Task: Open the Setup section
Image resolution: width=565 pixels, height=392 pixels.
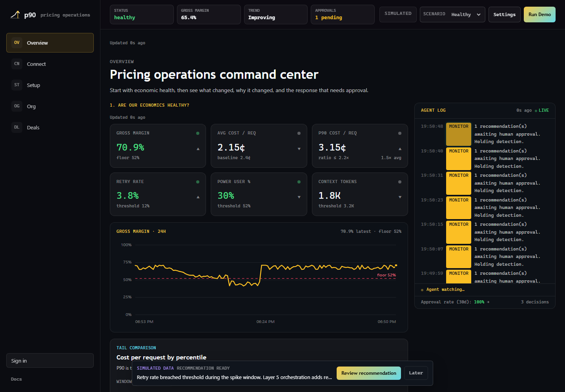Action: [50, 85]
